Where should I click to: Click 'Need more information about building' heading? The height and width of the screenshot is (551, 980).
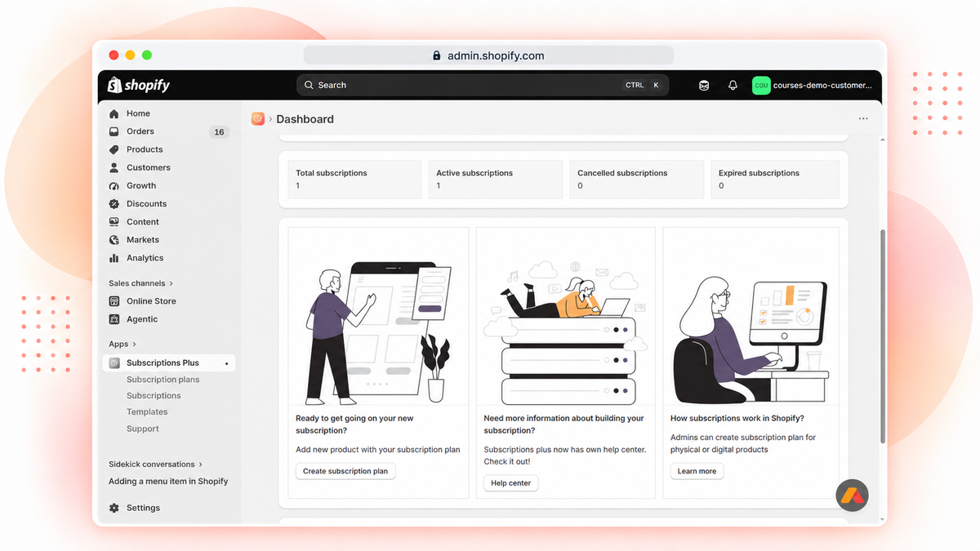click(x=563, y=424)
